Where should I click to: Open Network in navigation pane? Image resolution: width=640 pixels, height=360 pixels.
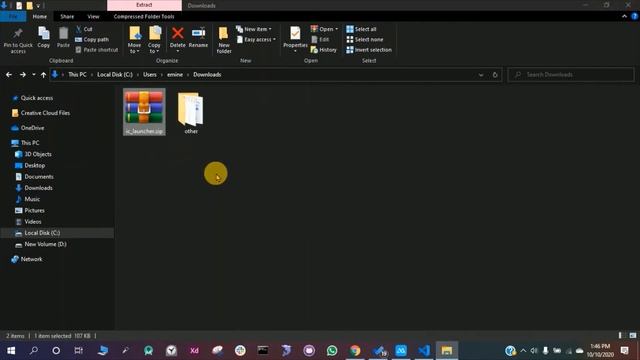[x=27, y=259]
